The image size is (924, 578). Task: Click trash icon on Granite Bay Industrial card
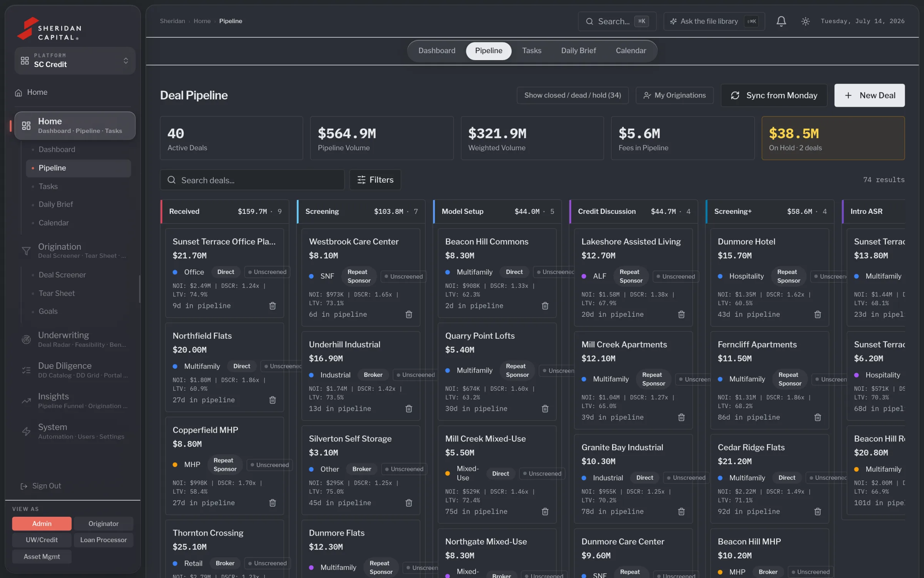coord(681,511)
